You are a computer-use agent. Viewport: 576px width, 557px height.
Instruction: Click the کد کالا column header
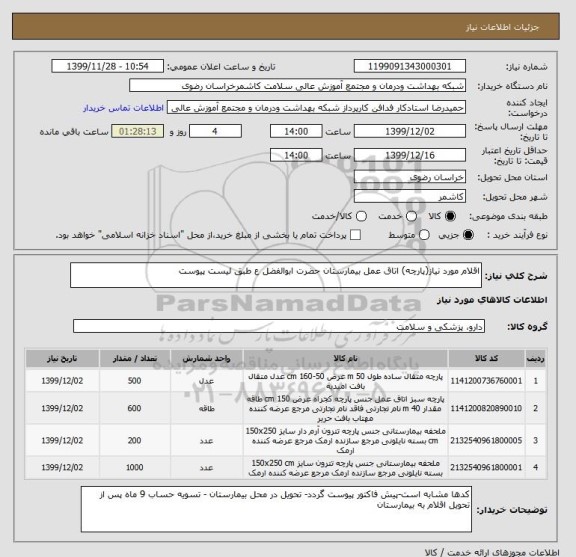(486, 359)
